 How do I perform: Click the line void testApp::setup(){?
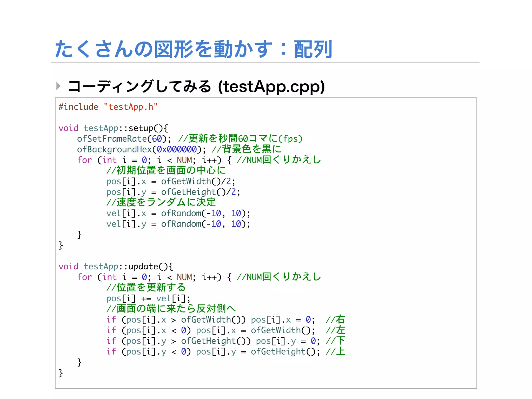click(x=113, y=128)
